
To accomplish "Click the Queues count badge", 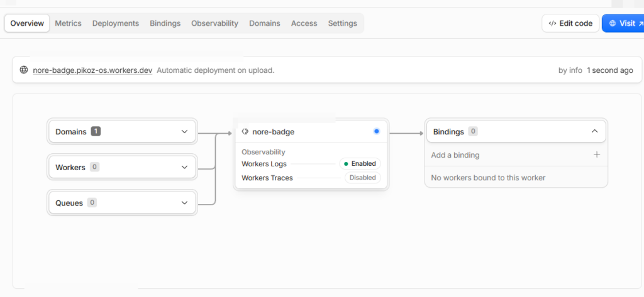I will coord(92,203).
